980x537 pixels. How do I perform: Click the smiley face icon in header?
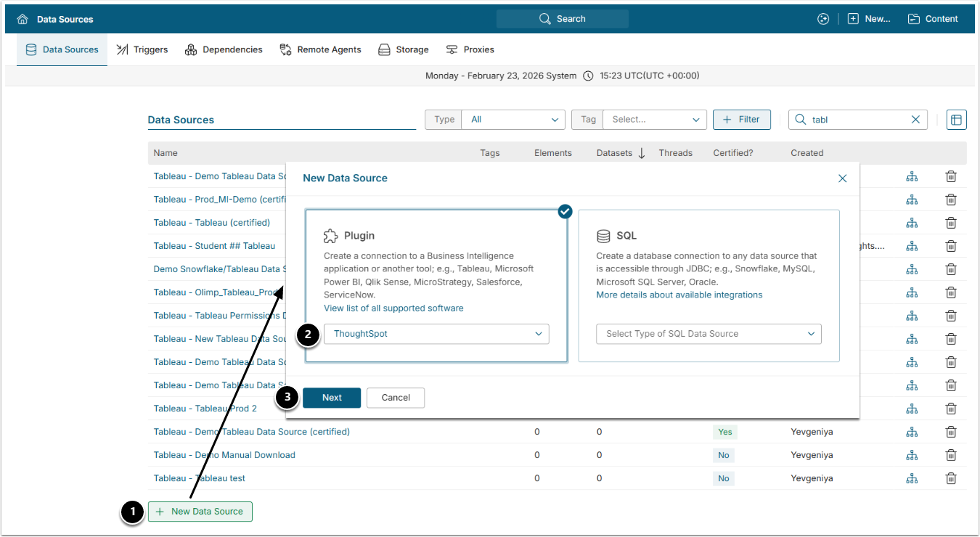[x=822, y=19]
